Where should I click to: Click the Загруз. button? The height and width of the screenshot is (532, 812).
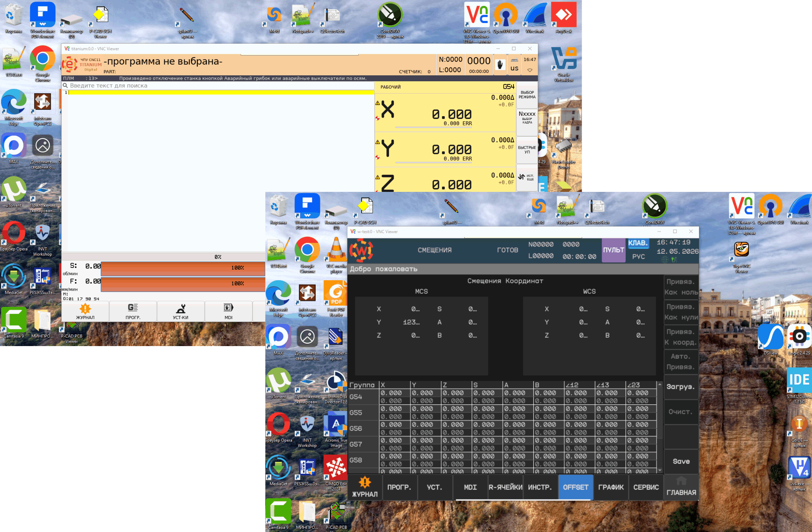click(x=681, y=387)
